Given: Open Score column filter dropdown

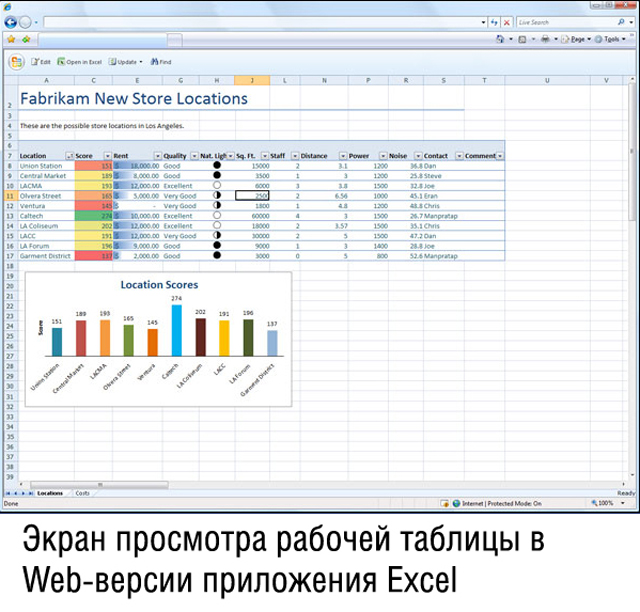Looking at the screenshot, I should (108, 156).
